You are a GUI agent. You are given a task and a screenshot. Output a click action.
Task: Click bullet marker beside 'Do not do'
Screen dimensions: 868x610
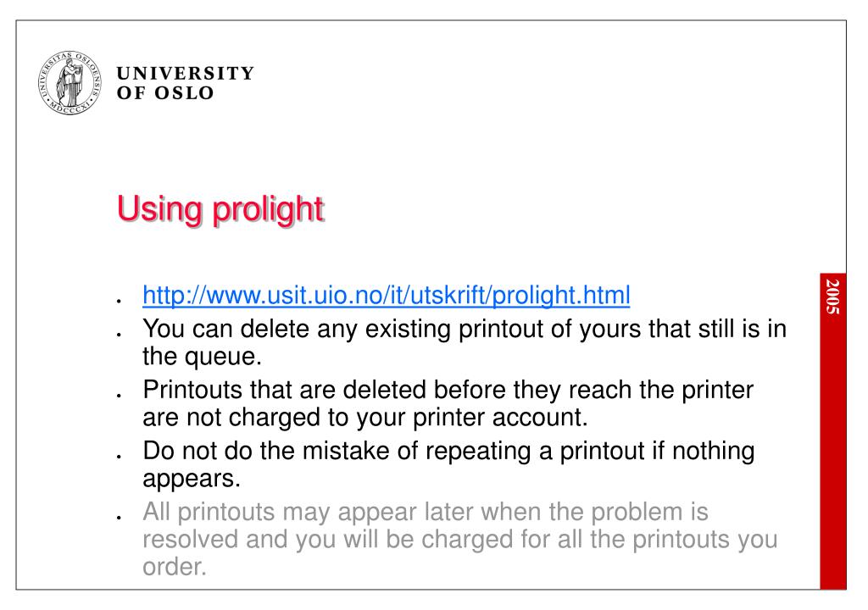click(x=119, y=457)
